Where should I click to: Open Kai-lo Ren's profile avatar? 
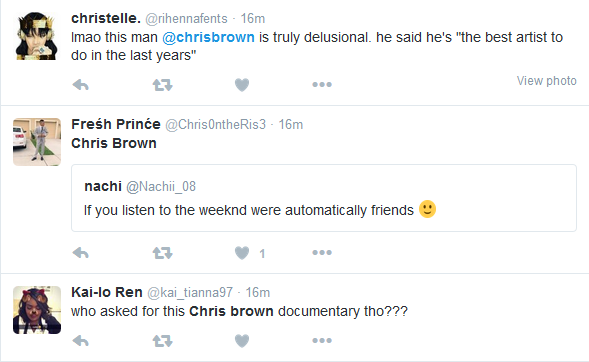pyautogui.click(x=37, y=310)
